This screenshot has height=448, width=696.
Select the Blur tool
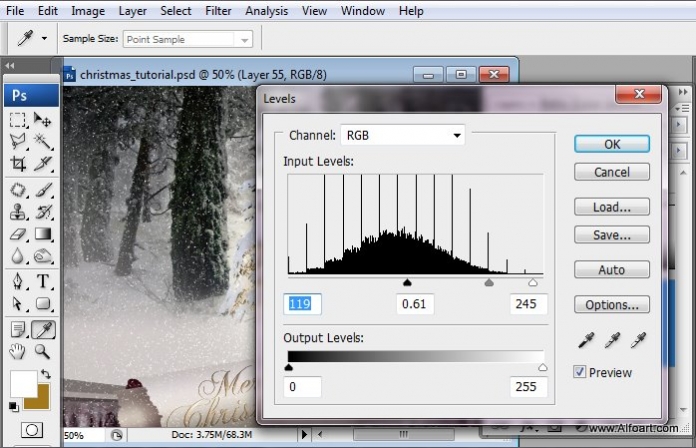pyautogui.click(x=18, y=256)
